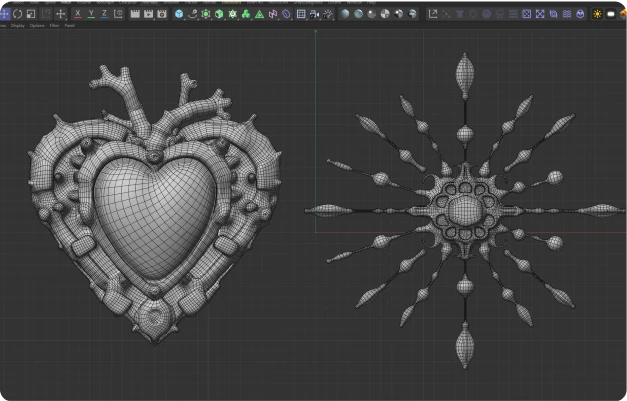Click the purple diagonal expand arrows icon

click(x=540, y=14)
